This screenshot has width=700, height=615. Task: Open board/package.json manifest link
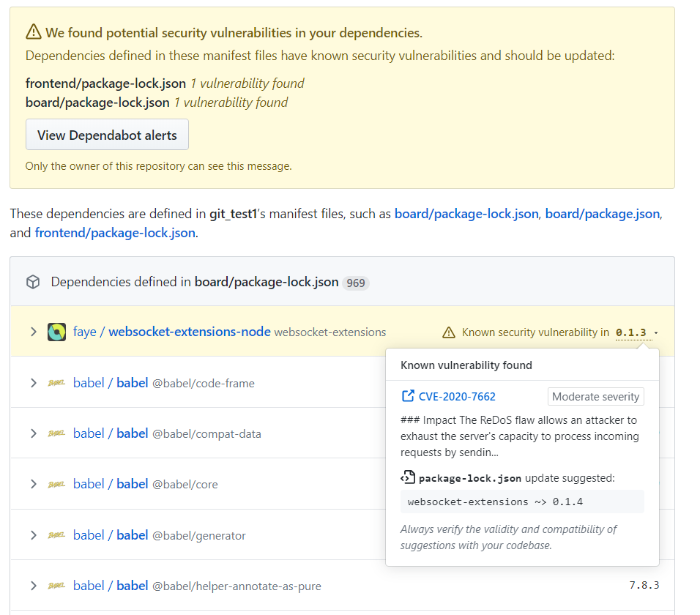click(x=602, y=214)
